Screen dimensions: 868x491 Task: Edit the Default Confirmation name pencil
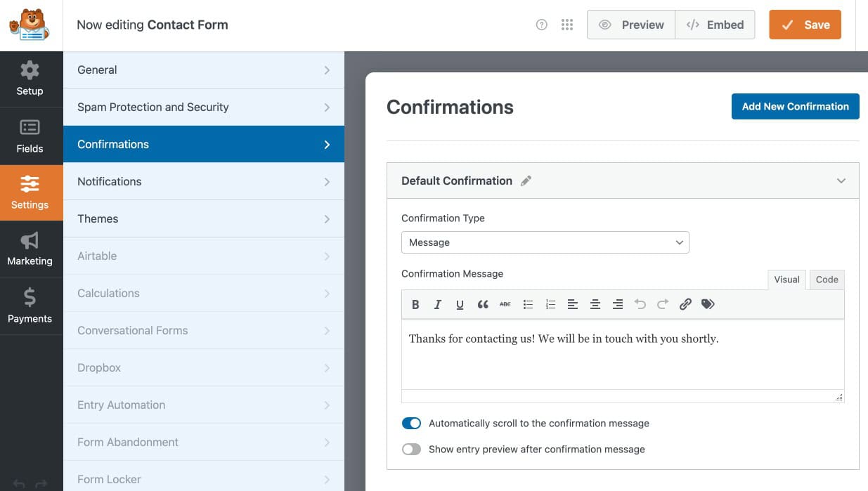tap(526, 181)
